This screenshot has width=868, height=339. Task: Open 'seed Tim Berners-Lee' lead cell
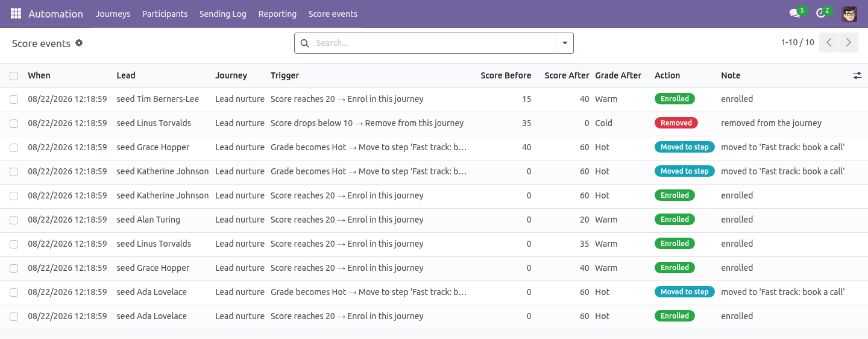158,99
